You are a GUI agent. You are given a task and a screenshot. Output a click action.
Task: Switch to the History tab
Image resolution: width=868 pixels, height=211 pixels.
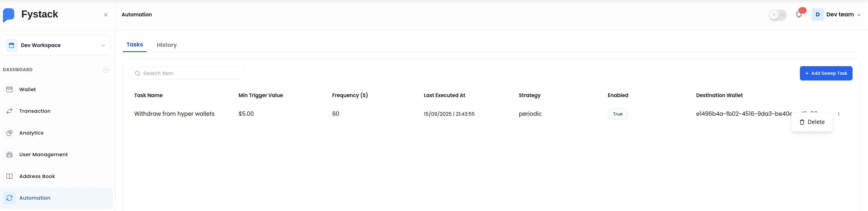click(x=166, y=45)
